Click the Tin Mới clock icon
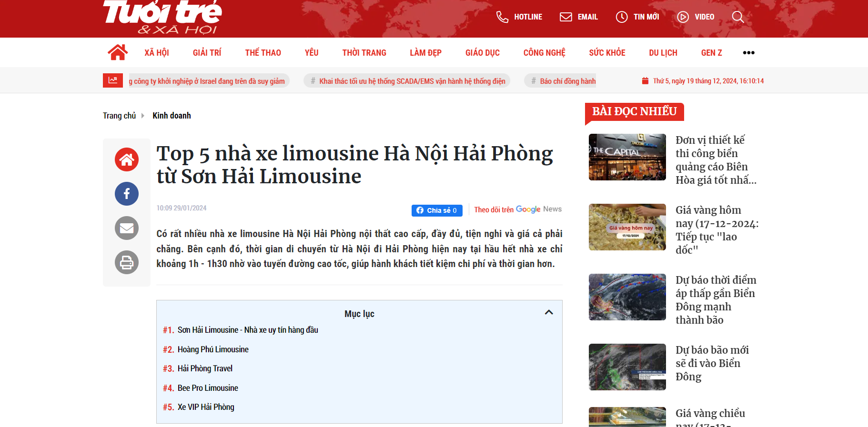 (x=622, y=17)
